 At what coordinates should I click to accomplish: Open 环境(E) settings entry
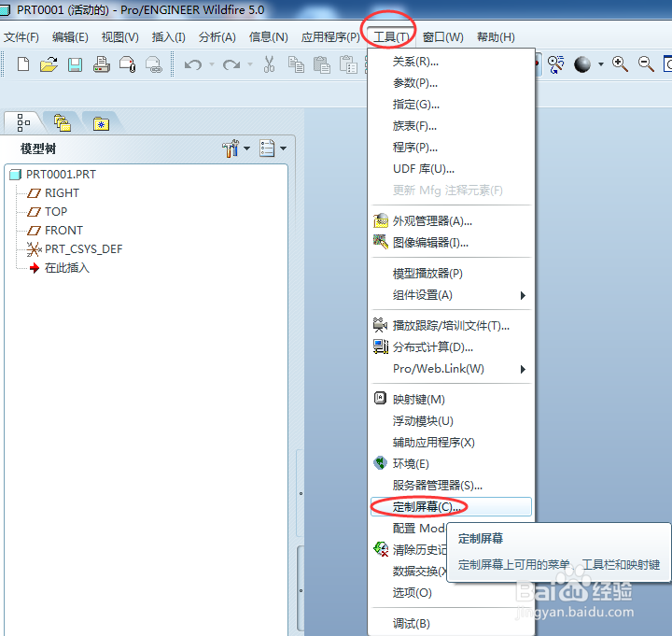(452, 464)
